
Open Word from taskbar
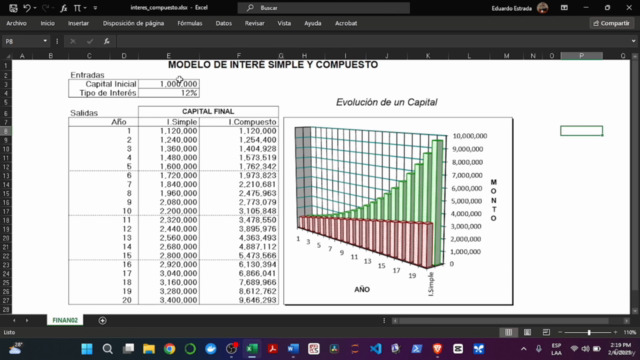pyautogui.click(x=293, y=349)
